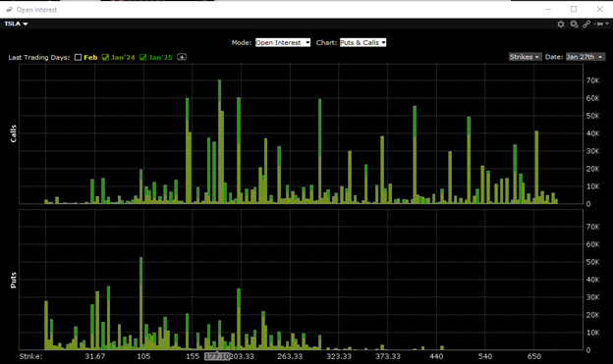Screen dimensions: 613x364
Task: Close the Open Interest window
Action: pos(599,9)
